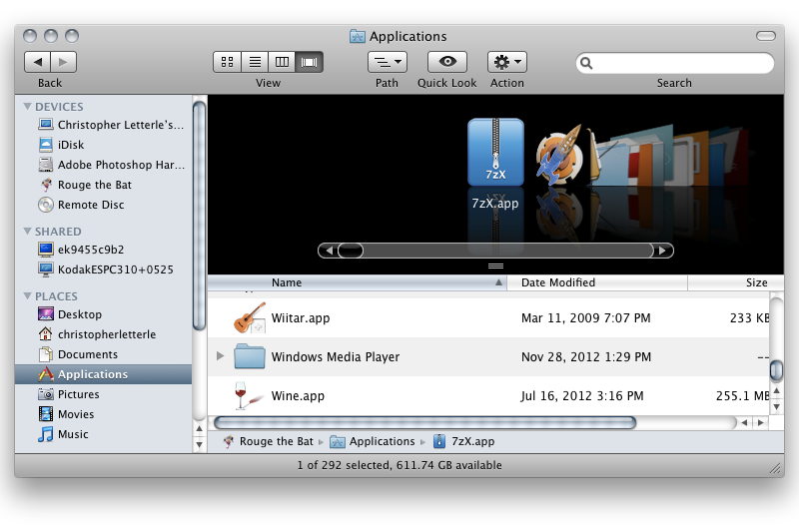Click Rouge the Bat in path bar

[x=269, y=441]
